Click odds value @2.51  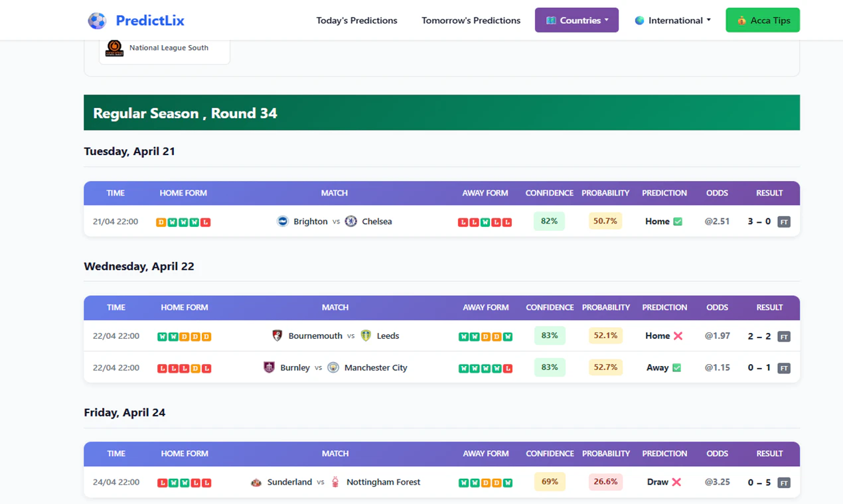[717, 221]
